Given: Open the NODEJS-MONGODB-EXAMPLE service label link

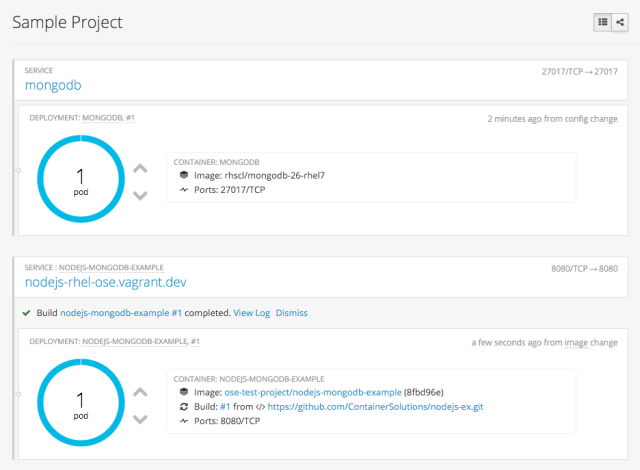Looking at the screenshot, I should point(111,268).
